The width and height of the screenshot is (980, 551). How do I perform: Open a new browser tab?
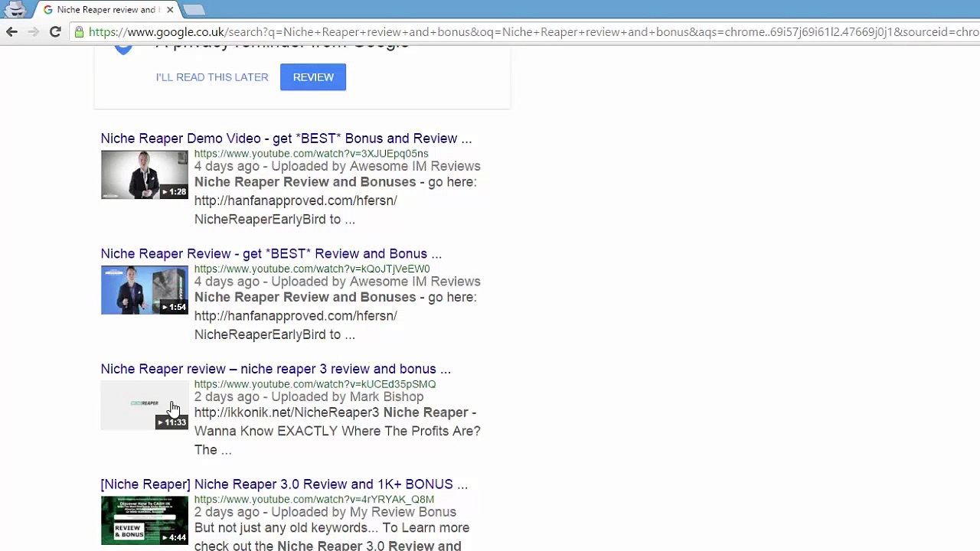[x=194, y=10]
